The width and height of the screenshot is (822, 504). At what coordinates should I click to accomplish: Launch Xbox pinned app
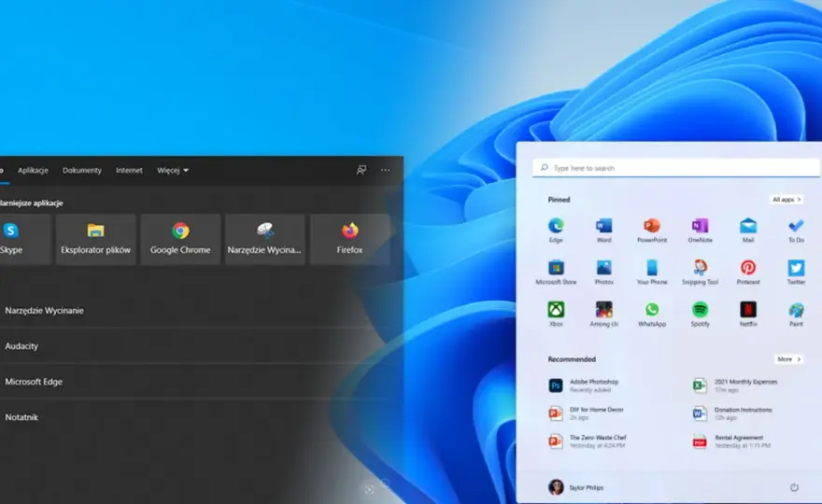[556, 315]
